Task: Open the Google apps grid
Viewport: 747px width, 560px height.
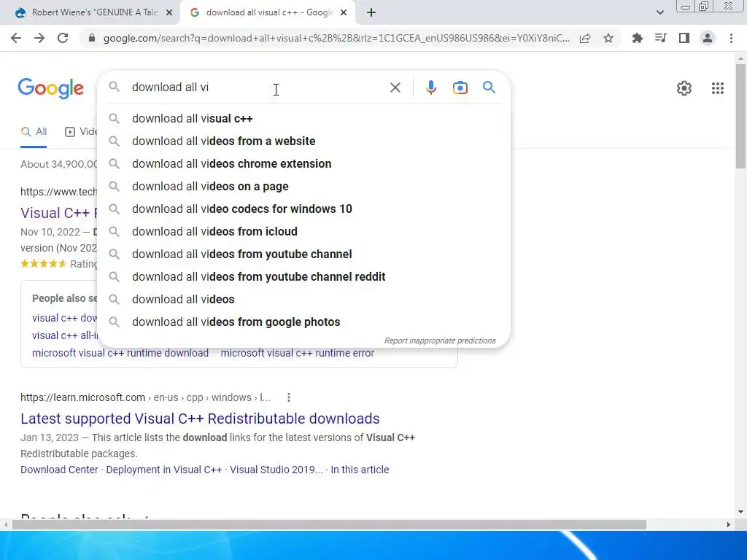Action: pyautogui.click(x=718, y=88)
